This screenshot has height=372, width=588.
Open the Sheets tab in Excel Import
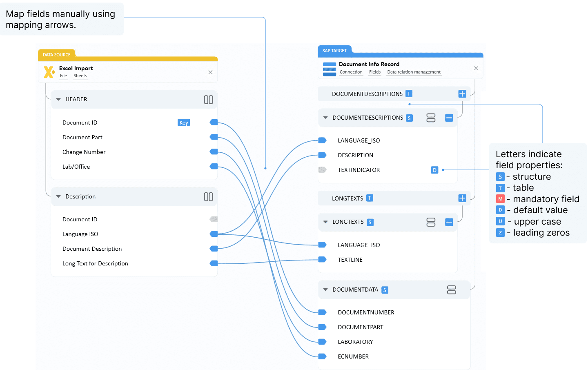tap(80, 76)
